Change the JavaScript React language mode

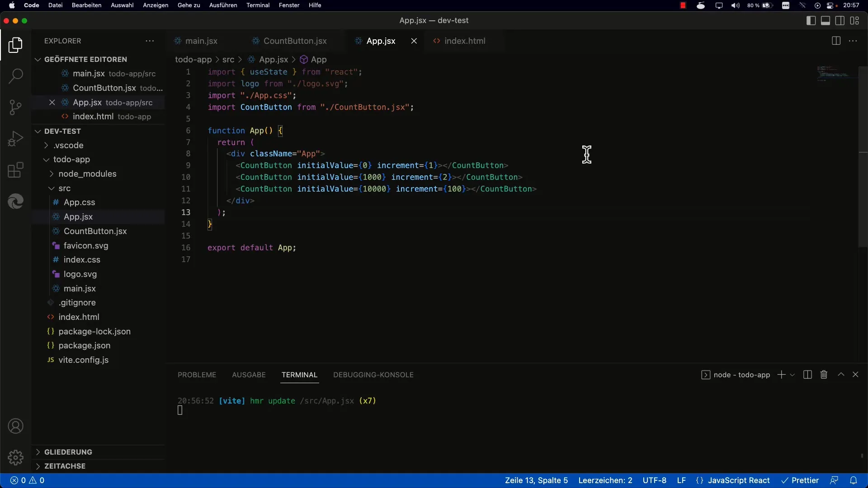(739, 480)
